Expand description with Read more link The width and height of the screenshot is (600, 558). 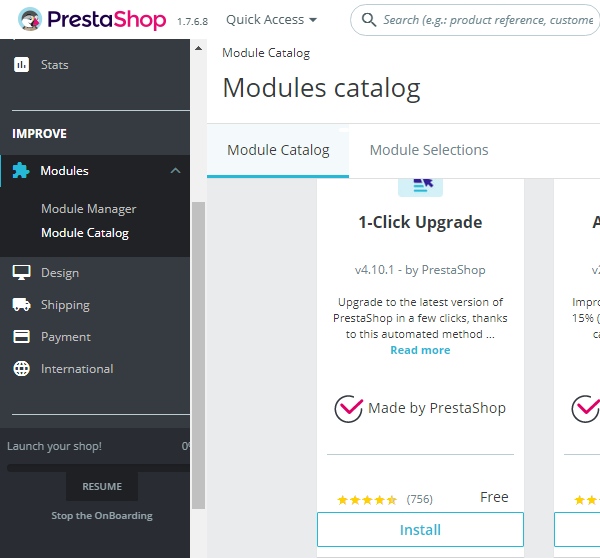420,350
